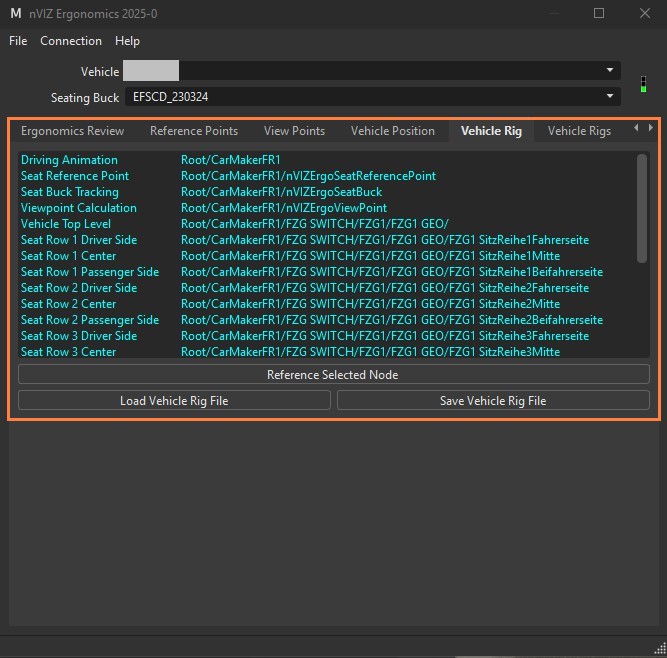Switch to the Ergonomics Review tab

pyautogui.click(x=72, y=131)
